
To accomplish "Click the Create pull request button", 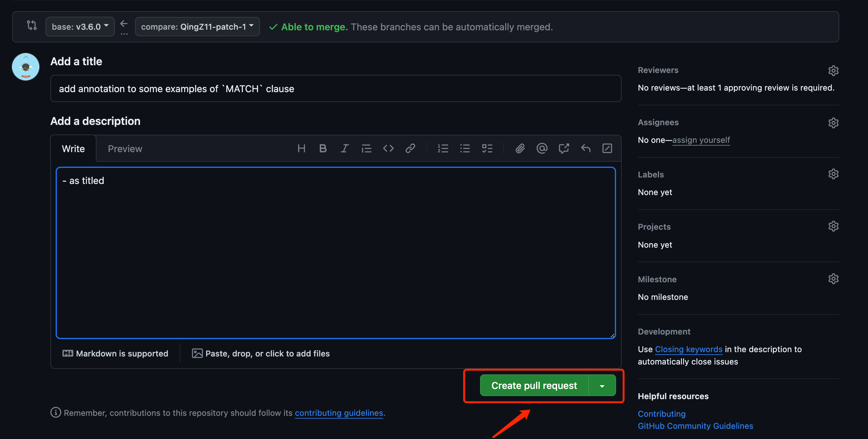I will coord(534,386).
